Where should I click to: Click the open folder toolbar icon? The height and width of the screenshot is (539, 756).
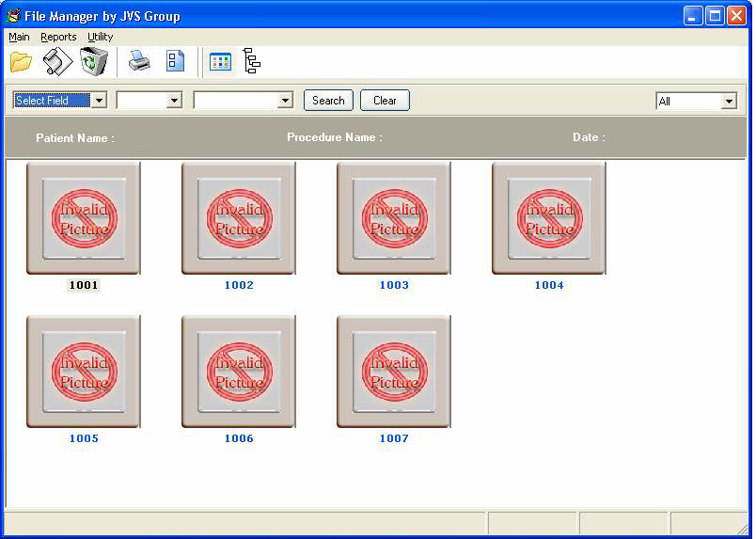(x=21, y=62)
